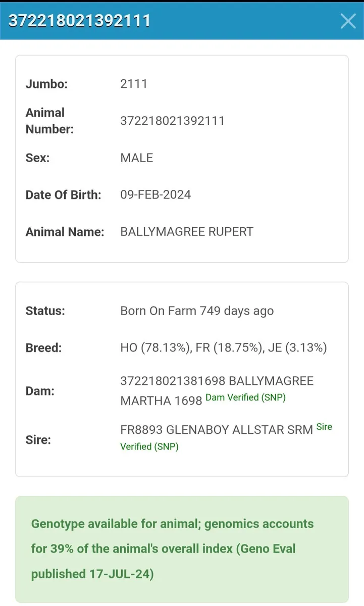Click the Breed percentages row
Image resolution: width=364 pixels, height=606 pixels.
click(223, 347)
